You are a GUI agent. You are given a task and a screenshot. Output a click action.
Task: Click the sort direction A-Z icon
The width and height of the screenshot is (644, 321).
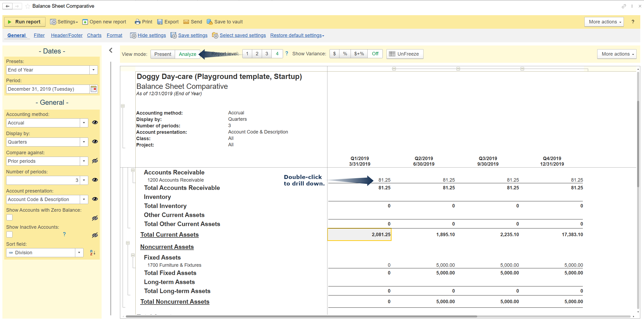point(93,253)
